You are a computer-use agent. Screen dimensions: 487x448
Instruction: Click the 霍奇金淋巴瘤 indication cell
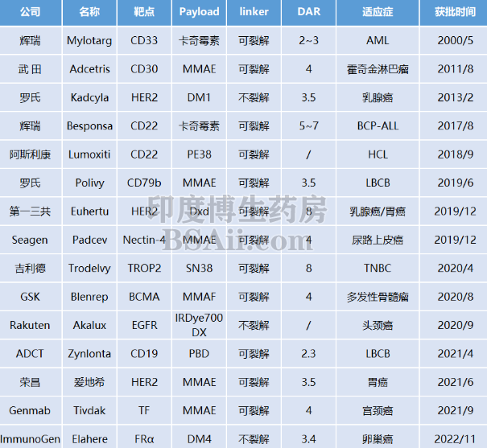[378, 69]
